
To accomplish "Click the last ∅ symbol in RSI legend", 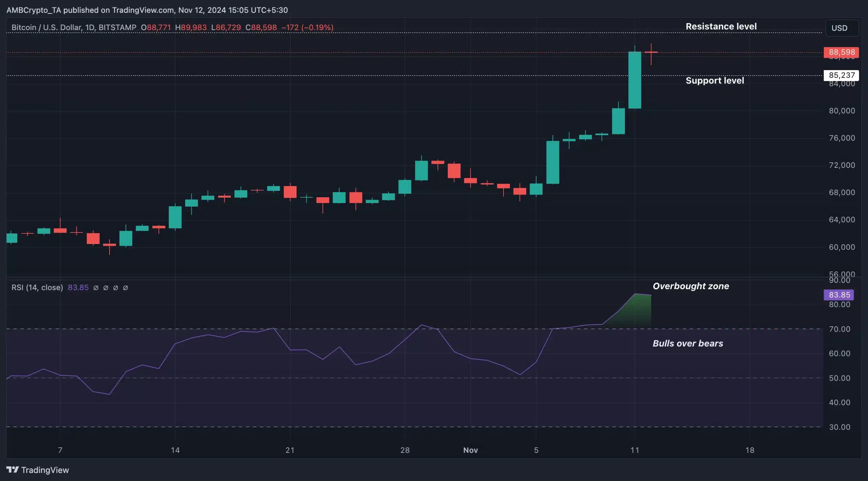I will (x=125, y=288).
